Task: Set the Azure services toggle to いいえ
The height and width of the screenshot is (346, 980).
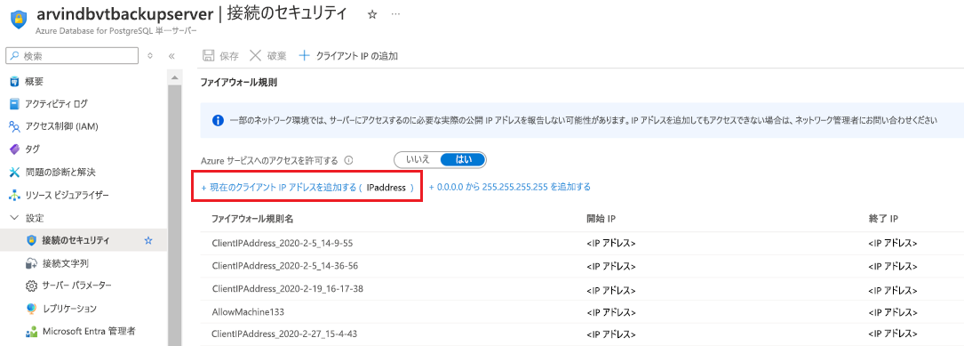Action: coord(418,159)
